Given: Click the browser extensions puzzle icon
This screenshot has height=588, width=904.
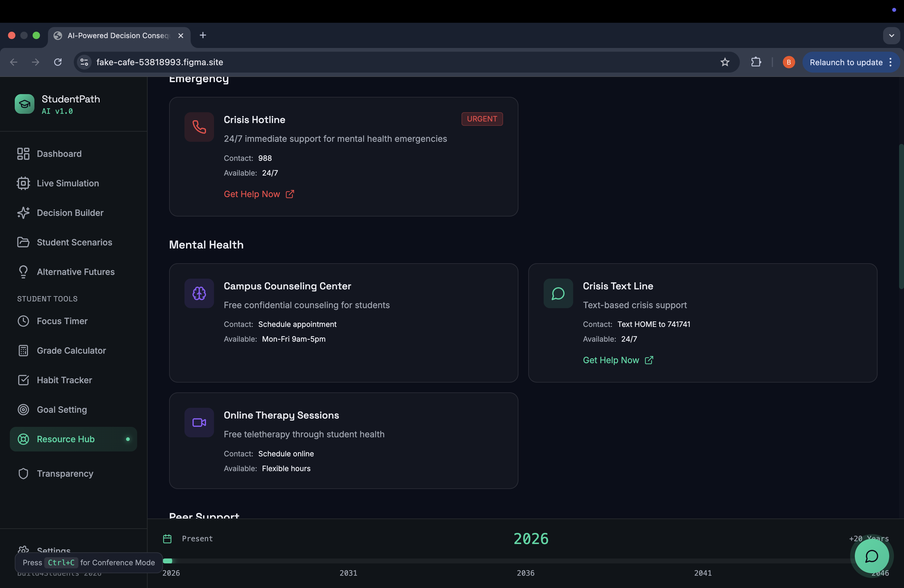Looking at the screenshot, I should pos(756,62).
